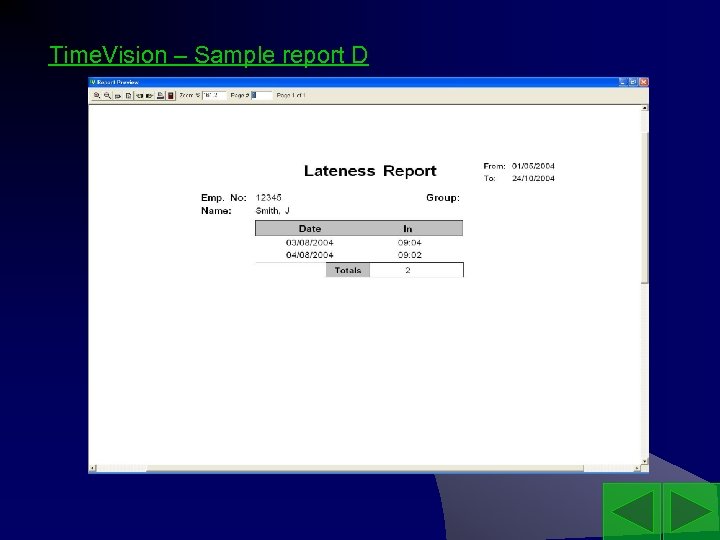Viewport: 720px width, 540px height.
Task: Click the Lateness Report heading
Action: [370, 171]
